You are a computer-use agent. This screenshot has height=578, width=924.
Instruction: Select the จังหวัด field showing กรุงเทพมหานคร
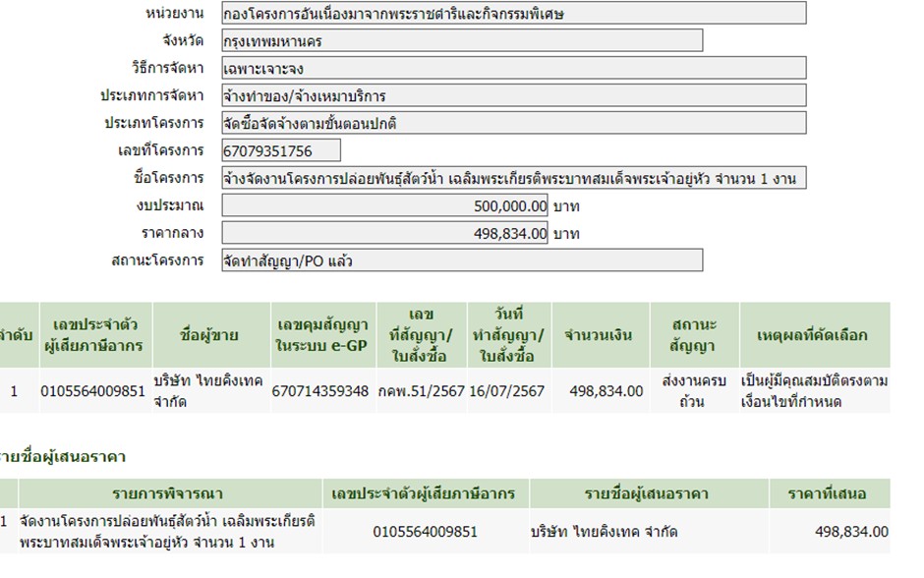pyautogui.click(x=462, y=41)
